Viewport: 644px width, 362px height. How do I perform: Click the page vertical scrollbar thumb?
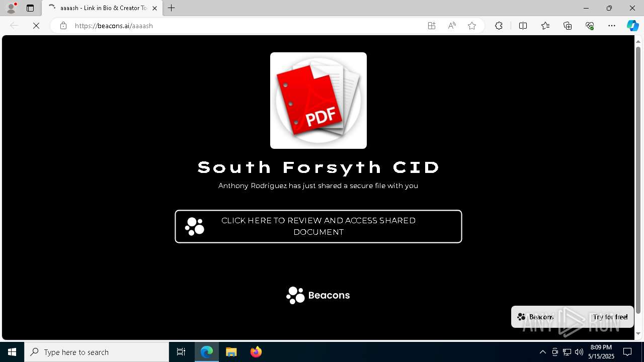(638, 180)
